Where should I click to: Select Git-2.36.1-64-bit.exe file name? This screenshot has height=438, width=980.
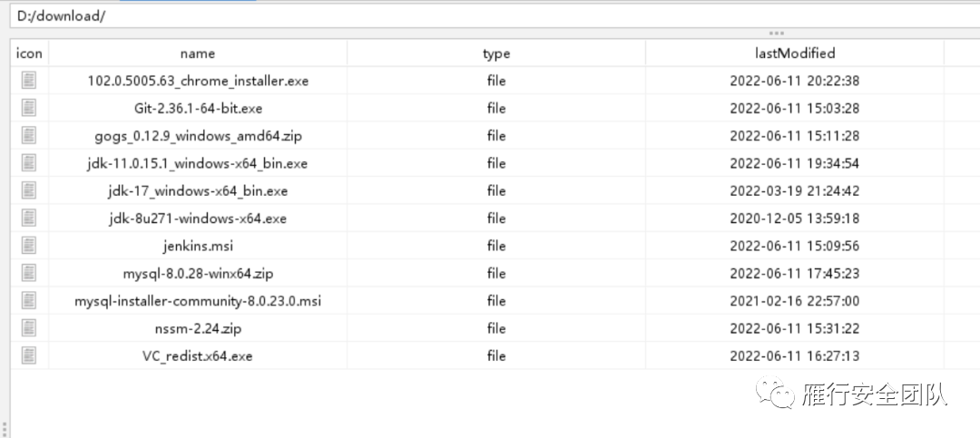click(198, 109)
